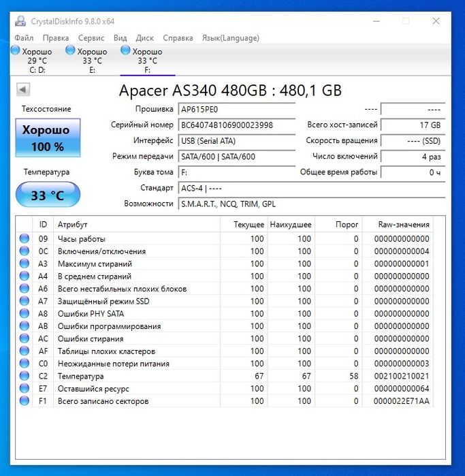Click the total host writes value 17 GB
Image resolution: width=465 pixels, height=476 pixels.
click(413, 125)
